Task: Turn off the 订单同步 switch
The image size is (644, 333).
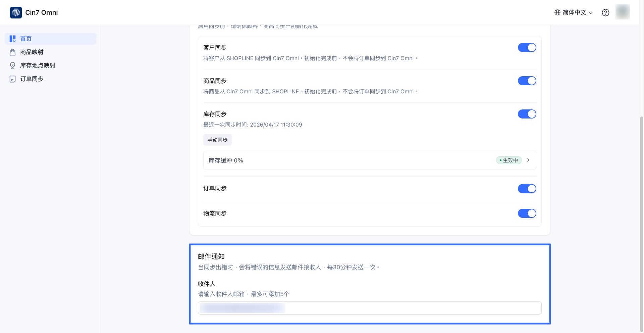Action: pyautogui.click(x=527, y=189)
